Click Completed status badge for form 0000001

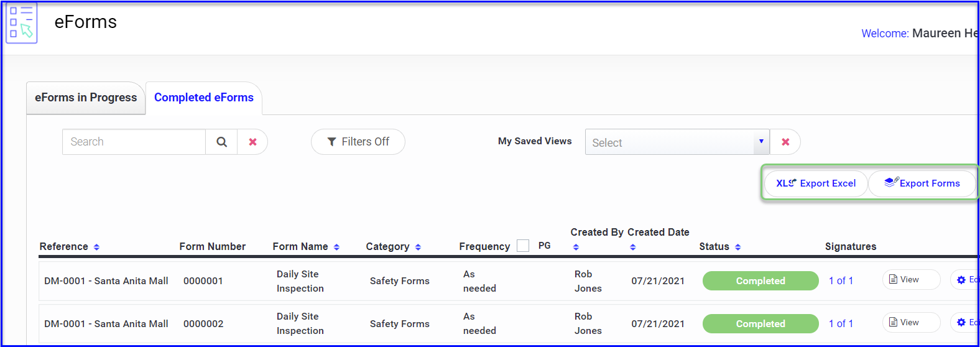[x=760, y=281]
